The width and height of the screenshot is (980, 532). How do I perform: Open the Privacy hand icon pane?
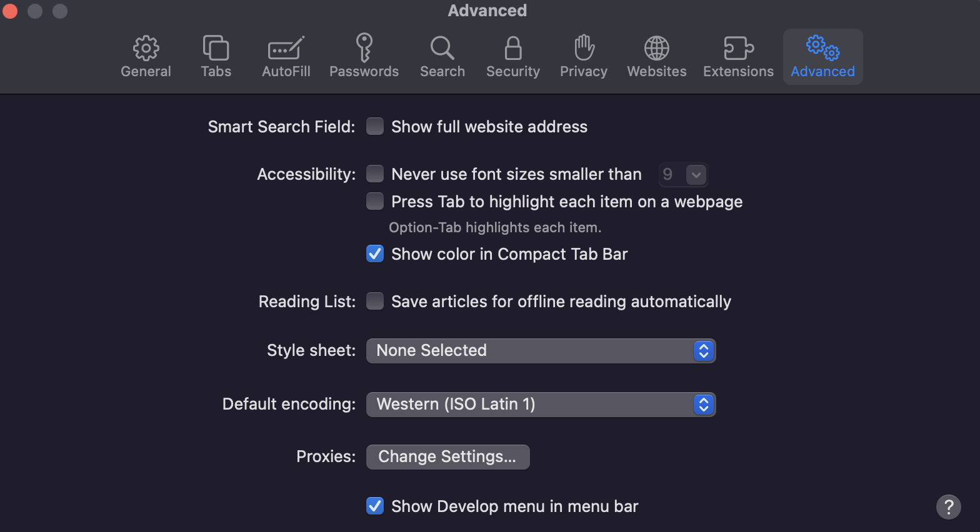(583, 57)
